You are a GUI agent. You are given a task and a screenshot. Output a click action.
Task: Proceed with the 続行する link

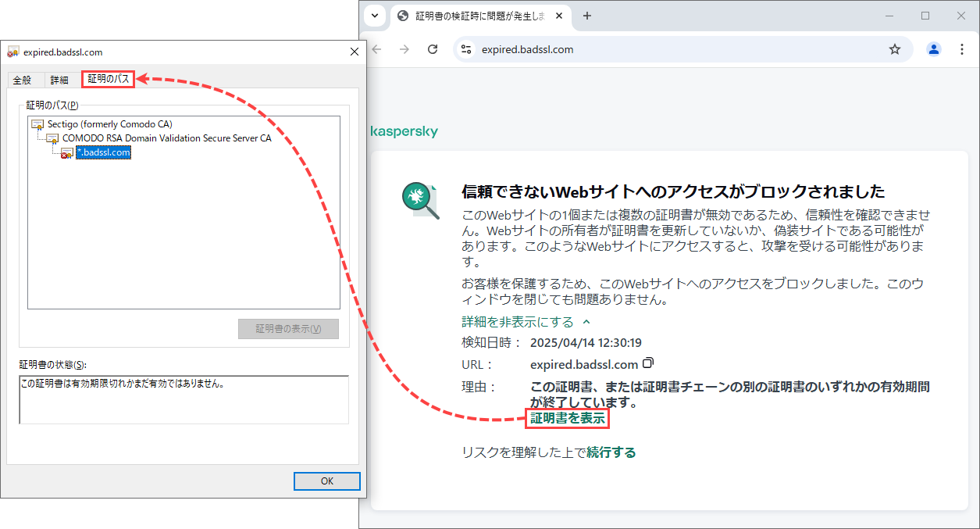[x=611, y=452]
